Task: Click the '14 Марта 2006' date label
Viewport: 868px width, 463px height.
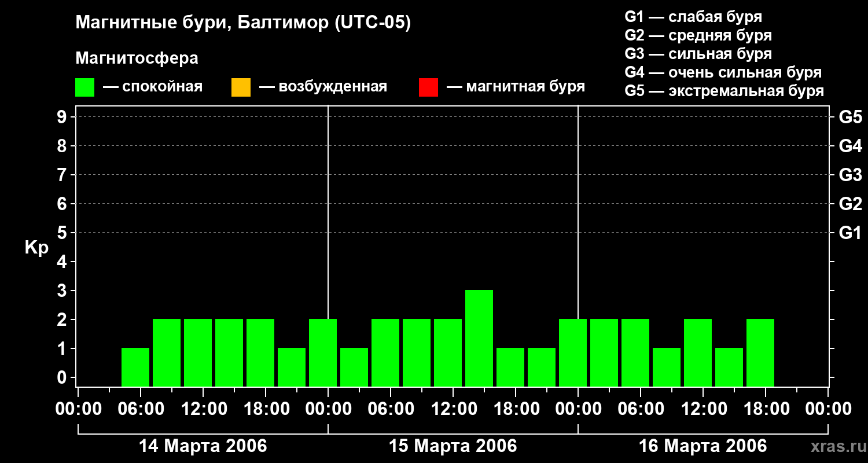Action: pyautogui.click(x=203, y=446)
